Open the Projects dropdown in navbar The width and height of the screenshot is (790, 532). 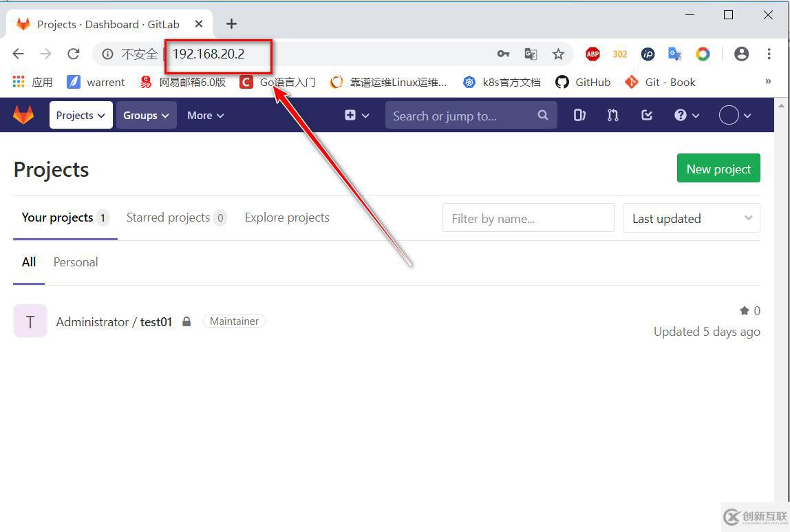[x=81, y=116]
